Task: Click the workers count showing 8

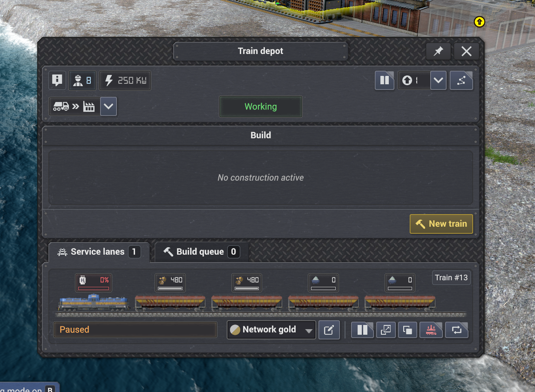Action: tap(82, 81)
